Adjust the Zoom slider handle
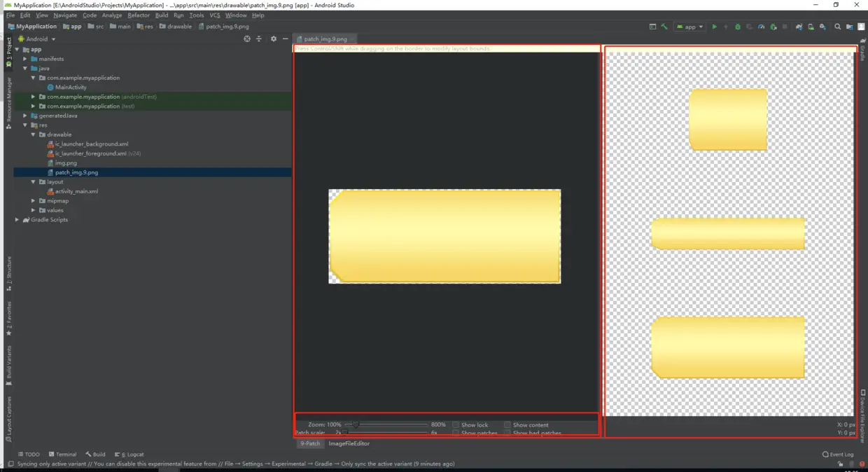 click(356, 425)
